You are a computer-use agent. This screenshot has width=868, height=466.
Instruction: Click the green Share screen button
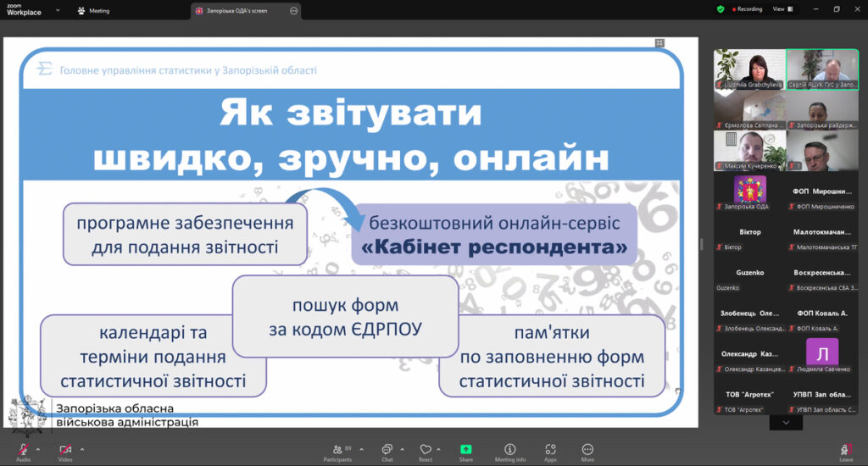point(465,449)
